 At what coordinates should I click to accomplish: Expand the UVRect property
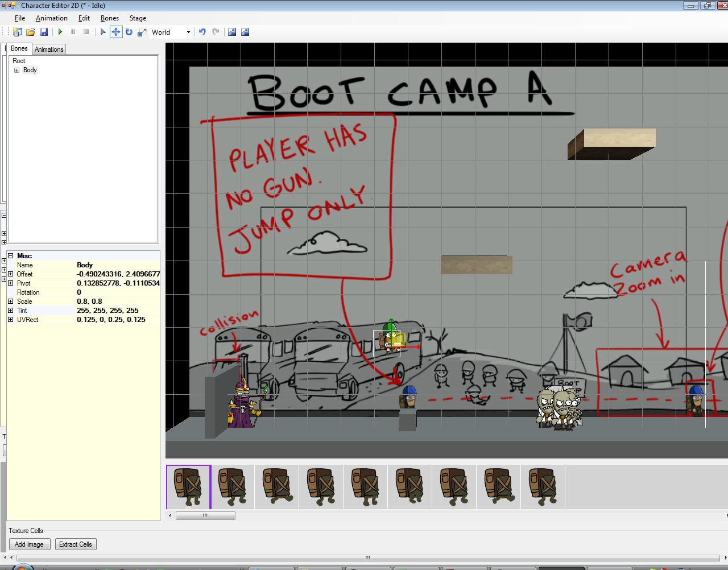click(x=10, y=320)
